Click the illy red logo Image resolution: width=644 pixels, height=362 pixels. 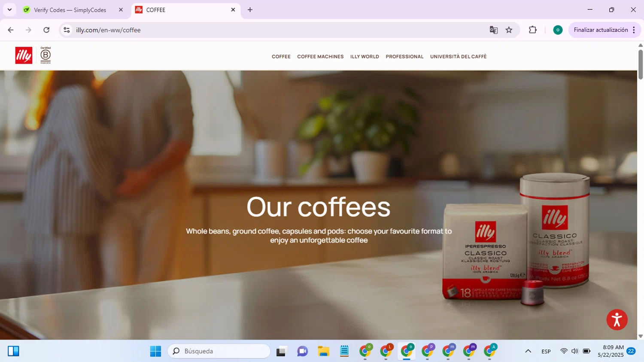pyautogui.click(x=24, y=55)
